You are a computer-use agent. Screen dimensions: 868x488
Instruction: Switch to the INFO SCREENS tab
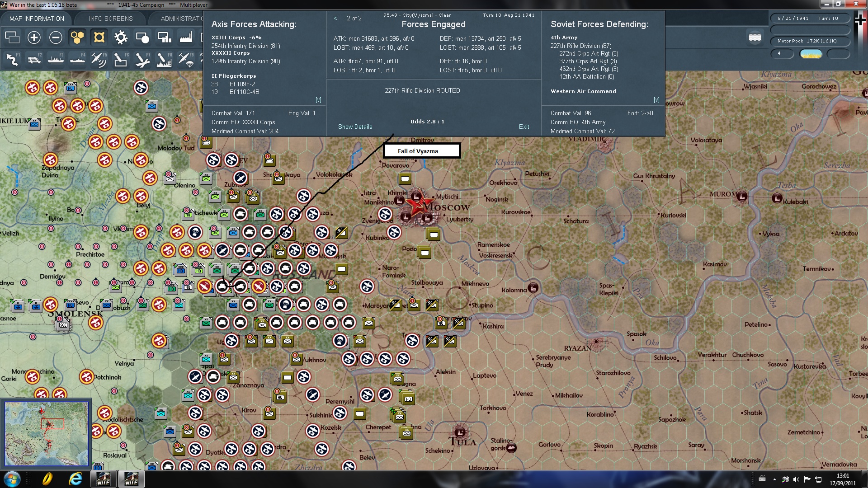[111, 19]
